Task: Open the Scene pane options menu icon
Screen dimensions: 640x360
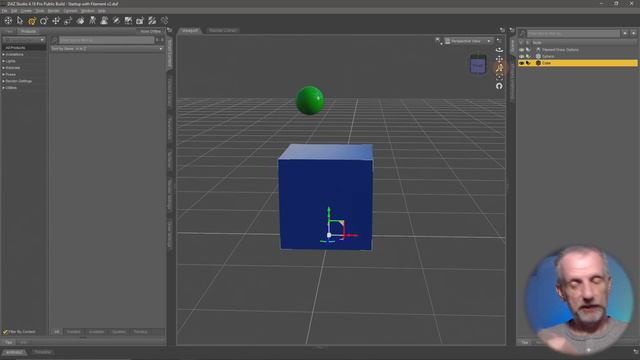Action: click(512, 30)
